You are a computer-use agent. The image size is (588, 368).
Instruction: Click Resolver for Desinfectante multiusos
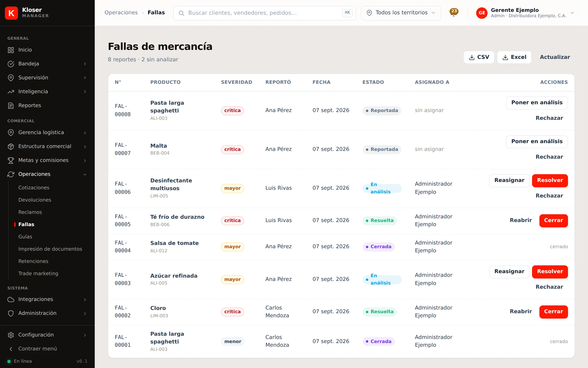click(x=550, y=180)
